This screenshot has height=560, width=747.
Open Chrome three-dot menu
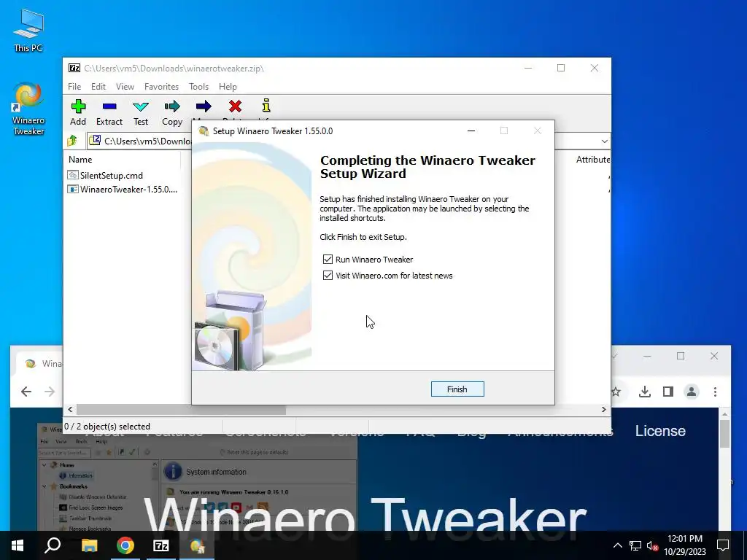click(x=715, y=392)
